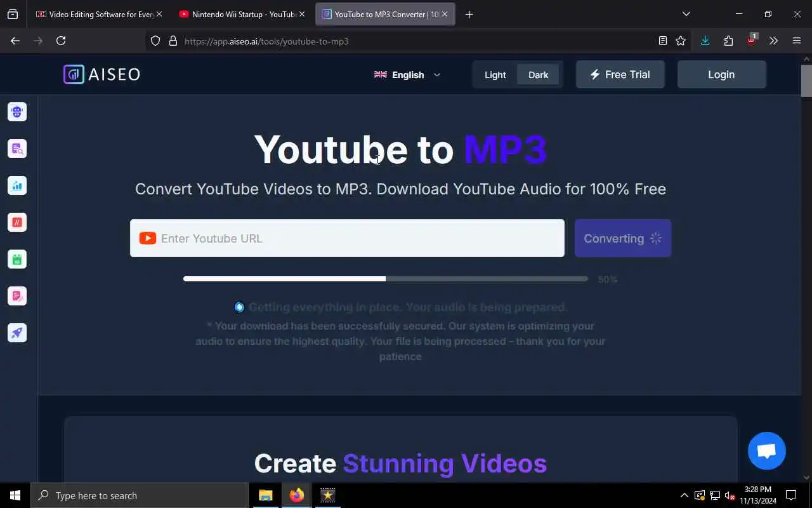812x508 pixels.
Task: Close the Nintendo Wii Startup tab
Action: pyautogui.click(x=302, y=14)
